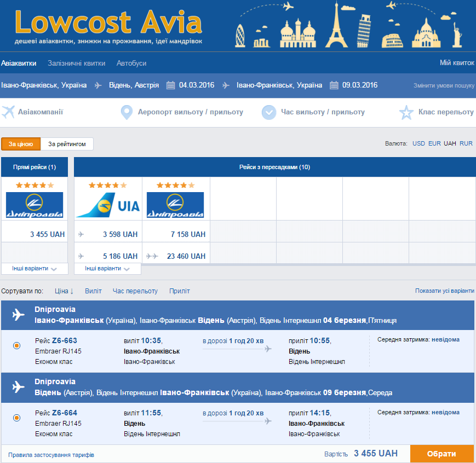The height and width of the screenshot is (463, 476).
Task: Expand Інші варіанти under UIA column
Action: point(107,269)
